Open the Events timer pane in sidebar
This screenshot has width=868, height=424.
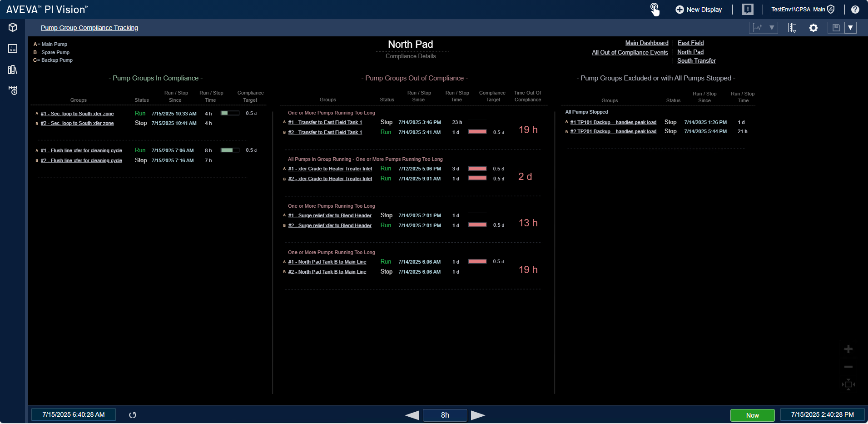pos(13,90)
